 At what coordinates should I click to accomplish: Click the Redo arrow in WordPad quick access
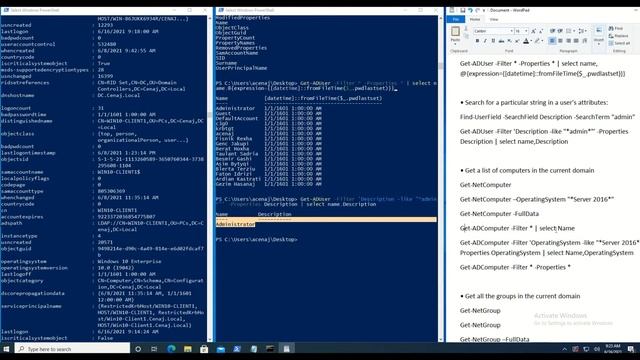pos(477,10)
